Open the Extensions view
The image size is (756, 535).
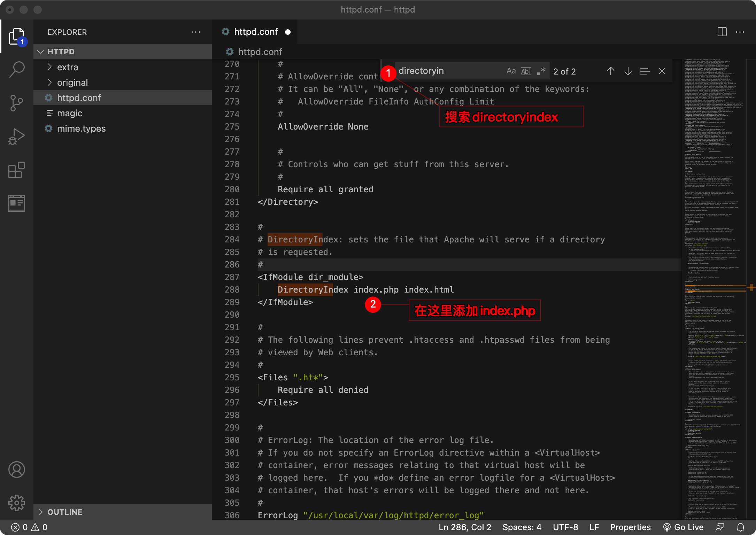coord(16,170)
